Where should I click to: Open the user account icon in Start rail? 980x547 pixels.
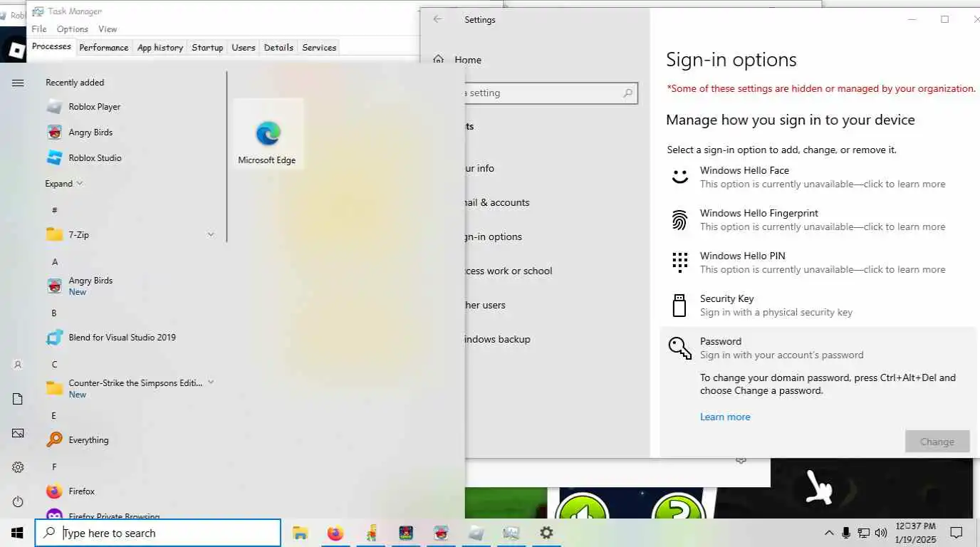(18, 365)
